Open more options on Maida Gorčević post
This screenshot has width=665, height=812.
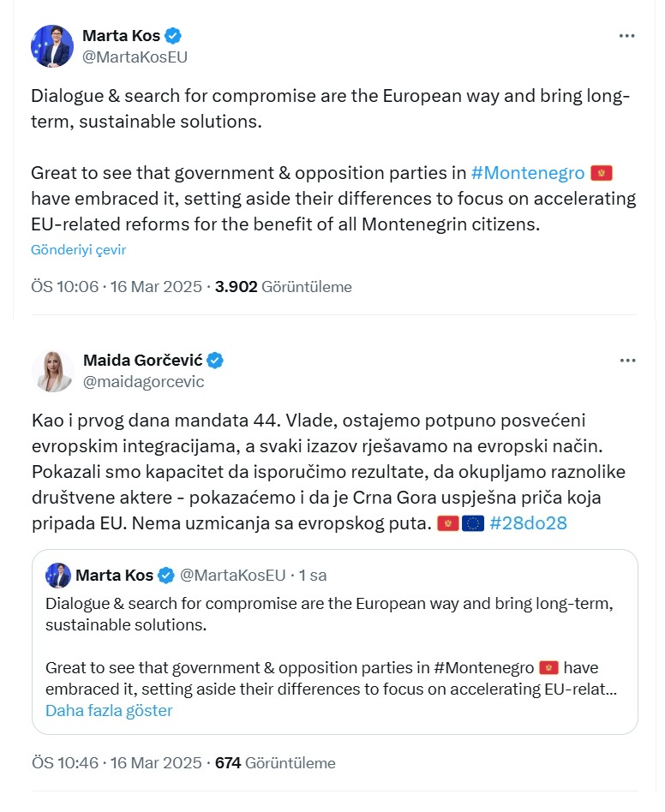point(627,360)
